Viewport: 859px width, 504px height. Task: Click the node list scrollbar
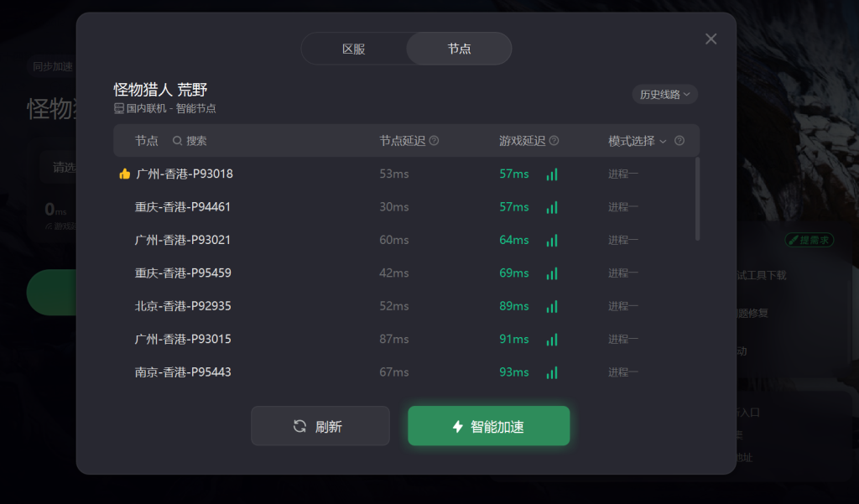pyautogui.click(x=697, y=199)
